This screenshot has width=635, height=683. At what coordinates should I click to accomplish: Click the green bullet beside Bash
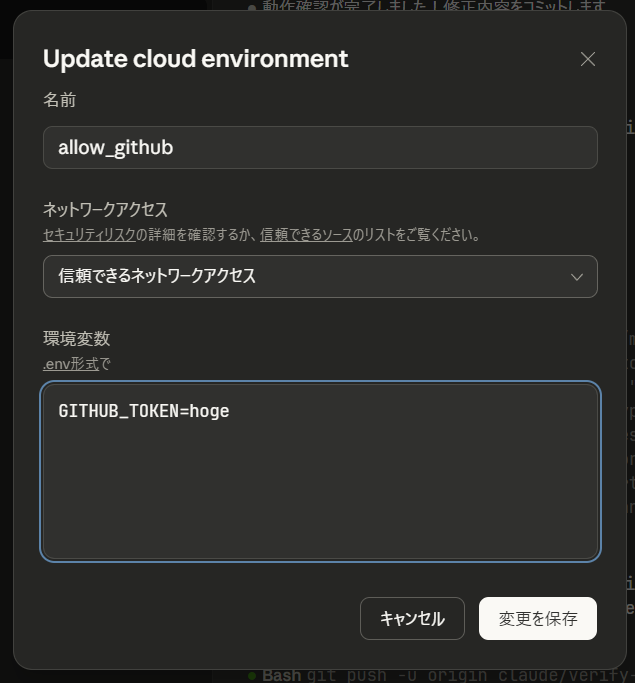[x=252, y=676]
